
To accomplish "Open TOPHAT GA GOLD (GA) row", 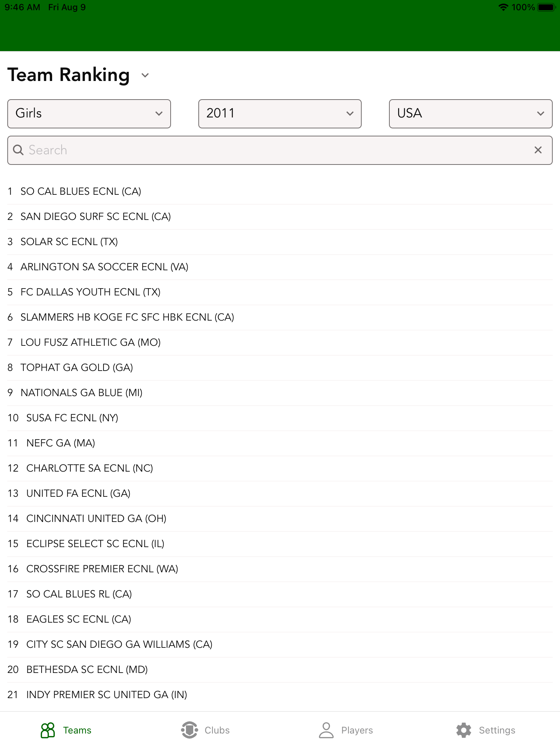I will click(77, 368).
